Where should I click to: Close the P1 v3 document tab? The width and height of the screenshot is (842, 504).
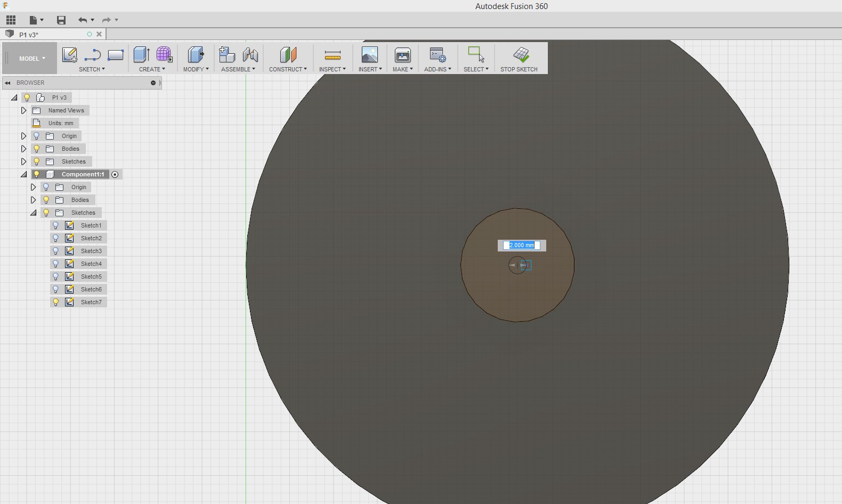coord(99,34)
